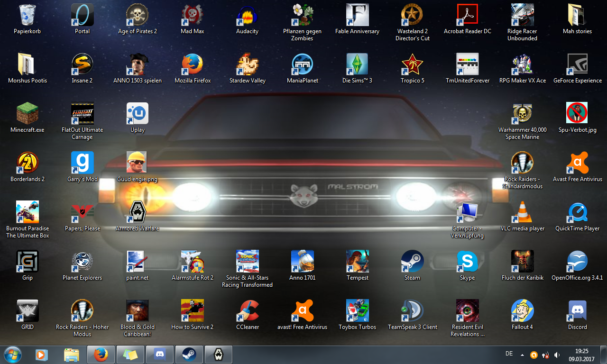Switch to Steam in the taskbar

tap(189, 355)
